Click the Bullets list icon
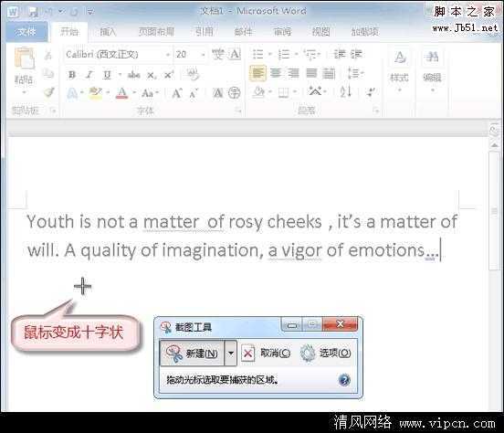This screenshot has width=504, height=433. pos(257,54)
